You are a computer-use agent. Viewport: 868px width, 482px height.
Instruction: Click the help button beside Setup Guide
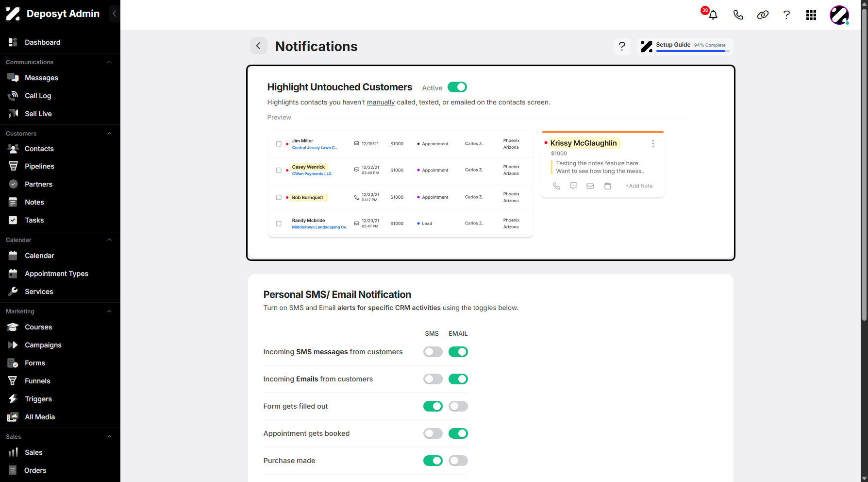(622, 46)
